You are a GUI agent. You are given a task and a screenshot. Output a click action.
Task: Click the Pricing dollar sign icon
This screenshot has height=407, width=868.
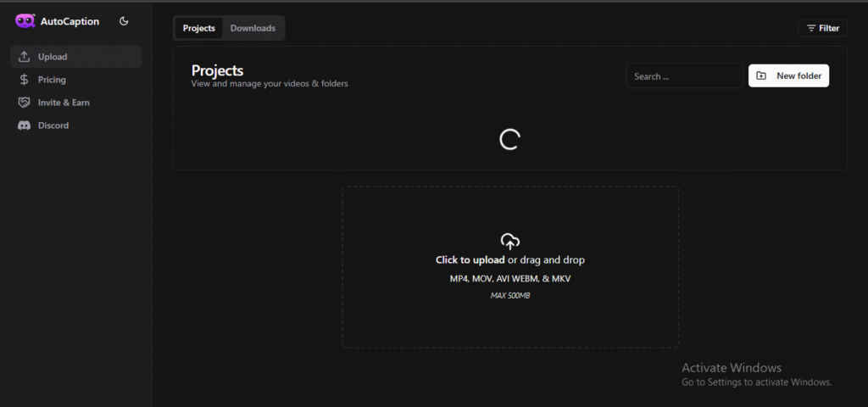pos(24,80)
